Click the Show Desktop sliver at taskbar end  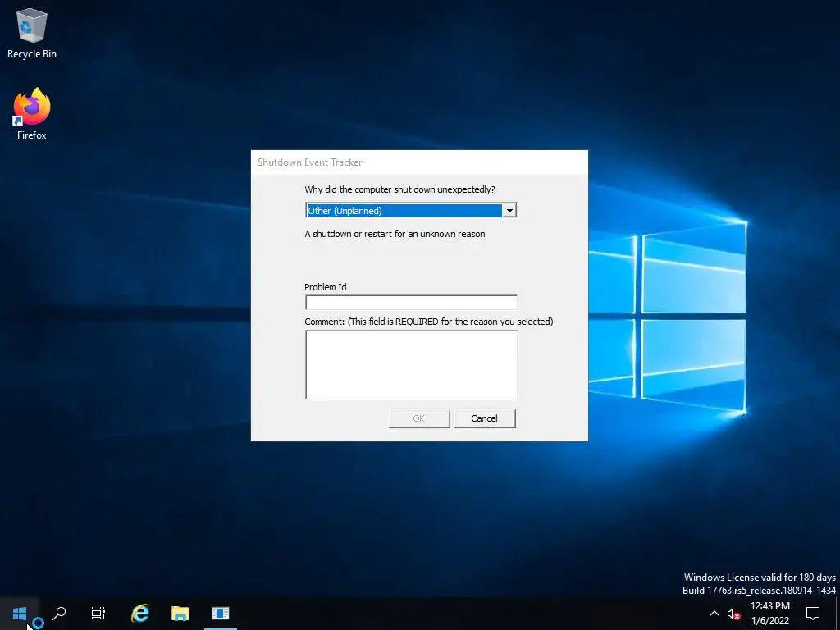pos(838,614)
